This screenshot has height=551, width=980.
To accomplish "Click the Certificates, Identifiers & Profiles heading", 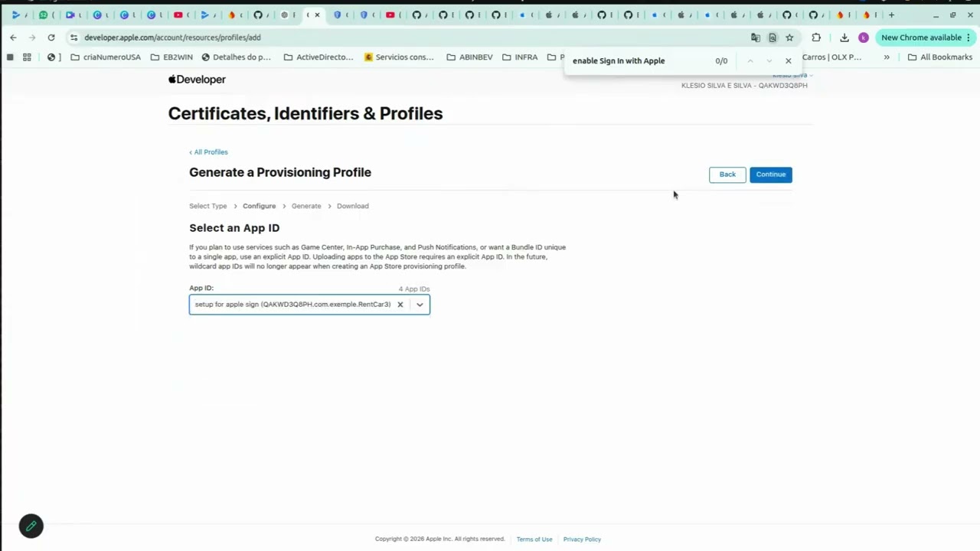I will click(x=305, y=113).
